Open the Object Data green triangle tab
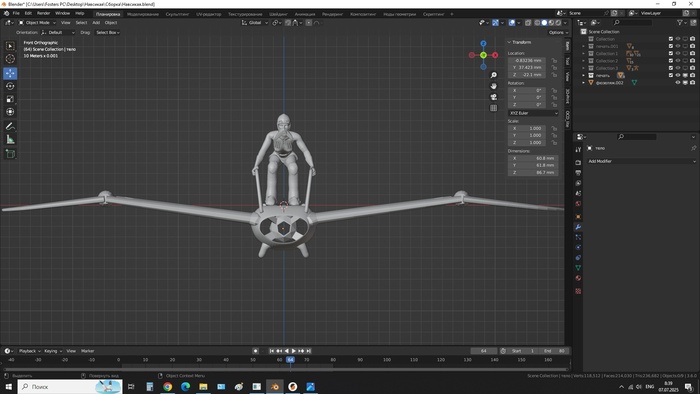Image resolution: width=700 pixels, height=394 pixels. click(x=578, y=268)
